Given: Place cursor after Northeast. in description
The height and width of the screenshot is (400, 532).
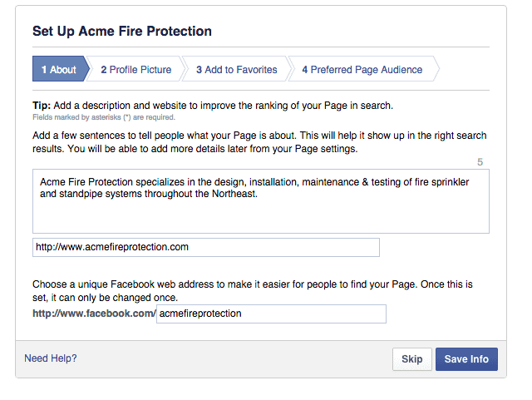Looking at the screenshot, I should [x=259, y=194].
